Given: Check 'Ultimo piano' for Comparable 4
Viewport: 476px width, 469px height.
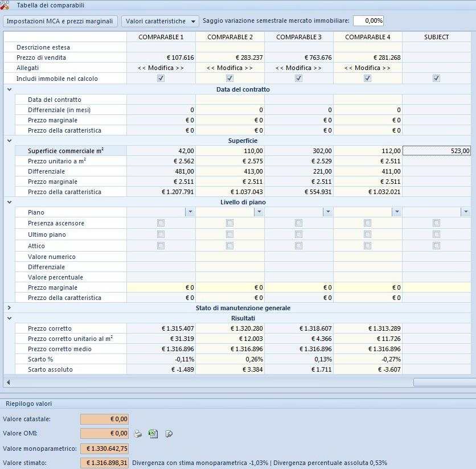Looking at the screenshot, I should 367,234.
